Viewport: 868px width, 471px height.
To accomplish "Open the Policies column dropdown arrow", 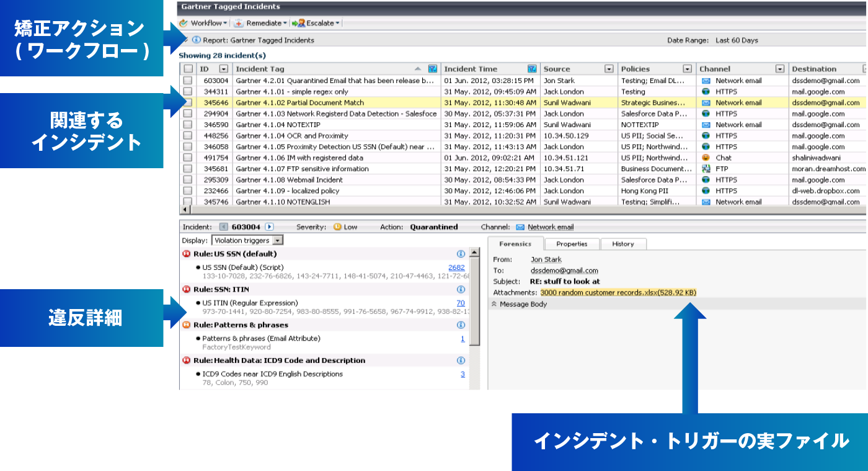I will pyautogui.click(x=687, y=69).
